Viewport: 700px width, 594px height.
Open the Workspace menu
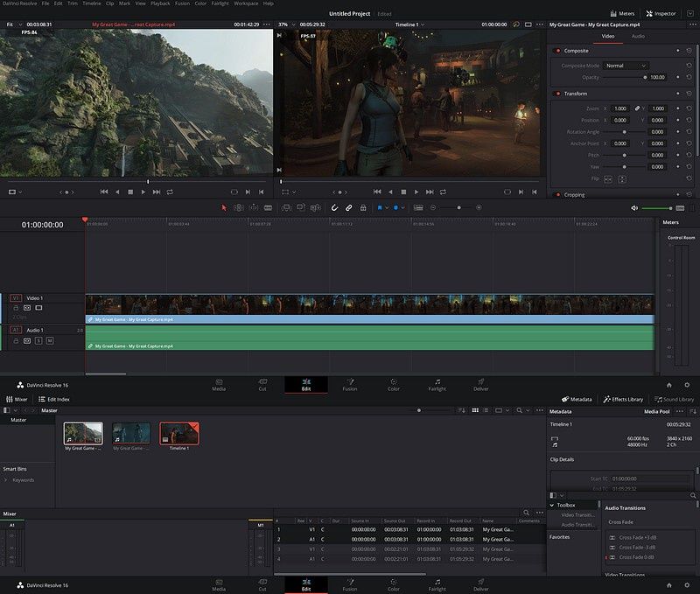coord(246,3)
